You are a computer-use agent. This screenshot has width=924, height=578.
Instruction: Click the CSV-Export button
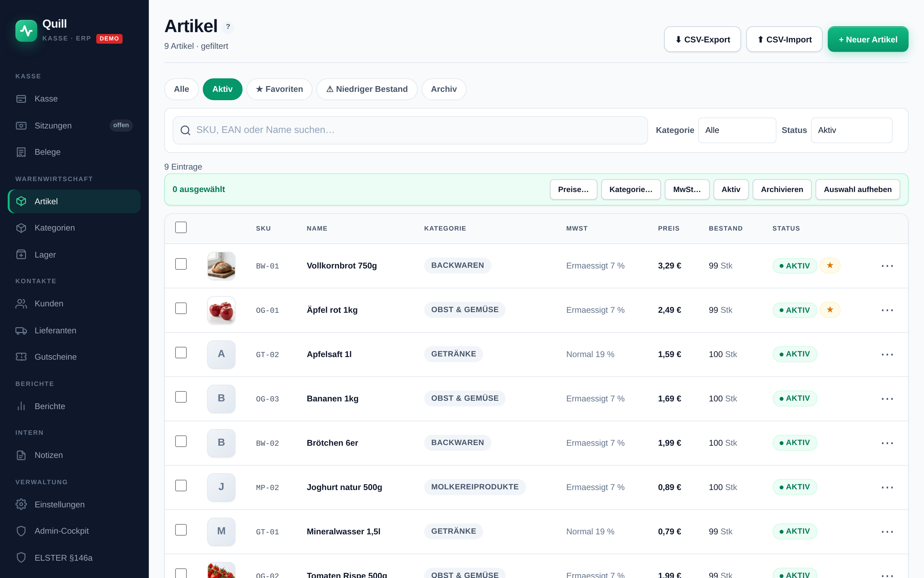tap(703, 39)
